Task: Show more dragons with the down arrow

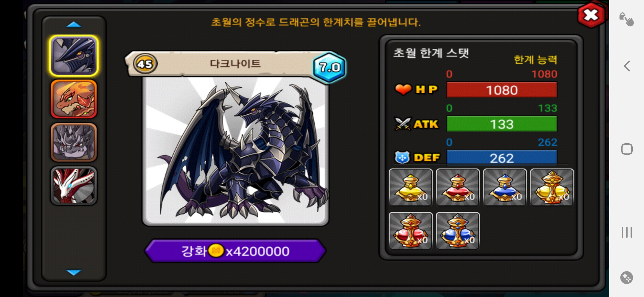Action: 73,272
